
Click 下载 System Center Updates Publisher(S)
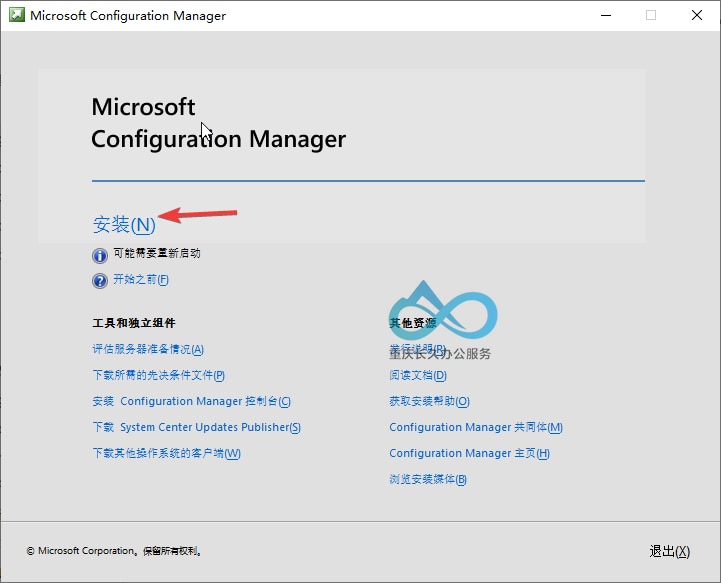pos(196,427)
